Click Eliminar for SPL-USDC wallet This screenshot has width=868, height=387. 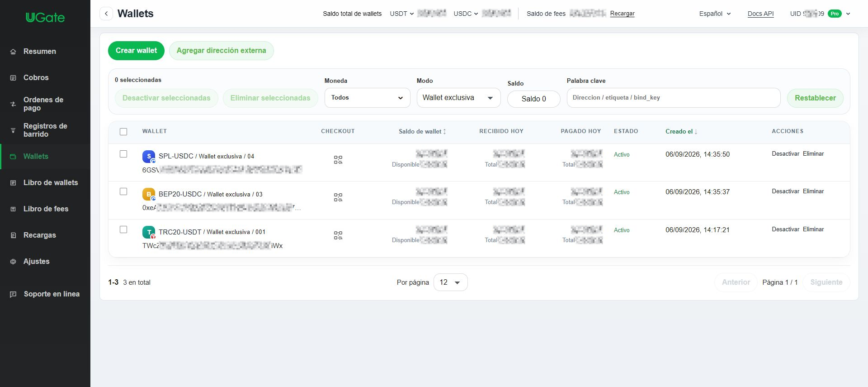pyautogui.click(x=813, y=154)
